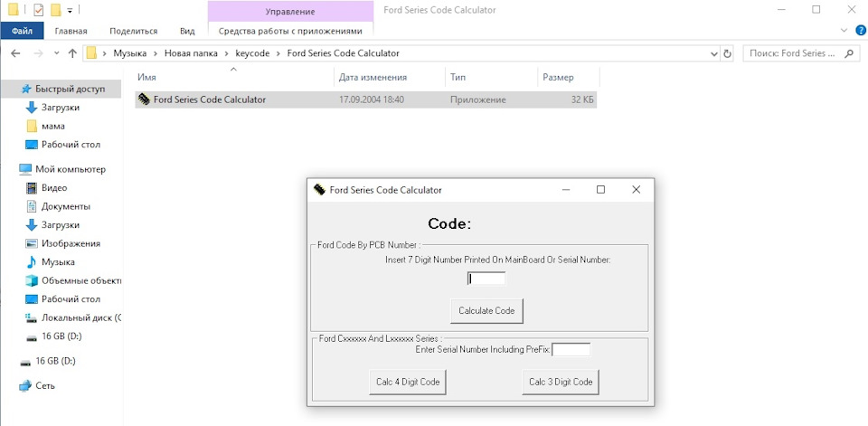Click Ford Series Code Calculator dialog title icon
Image resolution: width=868 pixels, height=426 pixels.
(319, 189)
